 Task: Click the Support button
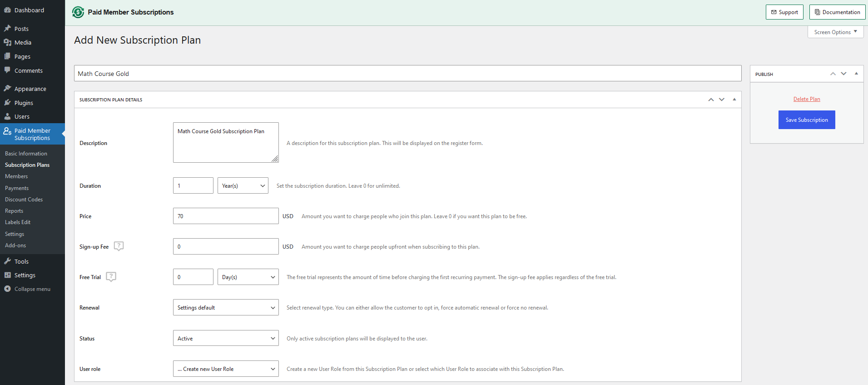click(784, 12)
